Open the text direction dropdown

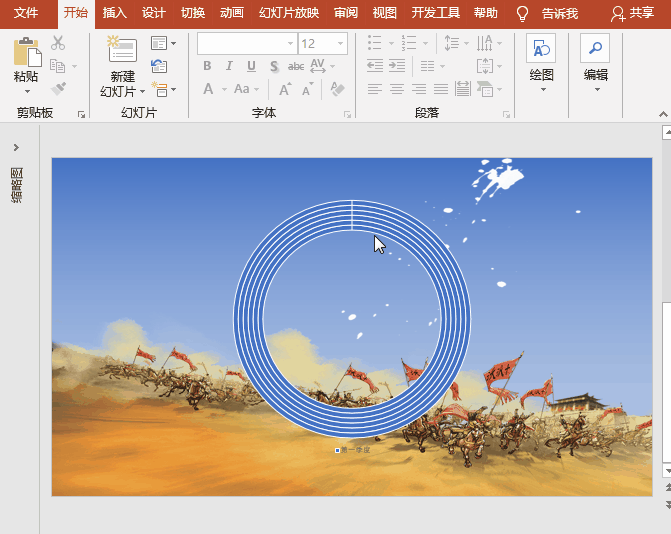click(499, 43)
